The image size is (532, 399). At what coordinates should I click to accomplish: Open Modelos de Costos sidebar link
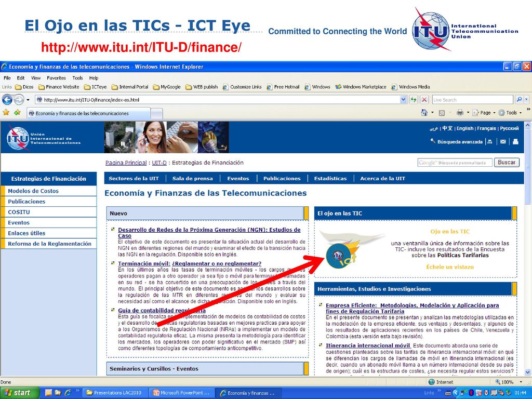click(33, 191)
